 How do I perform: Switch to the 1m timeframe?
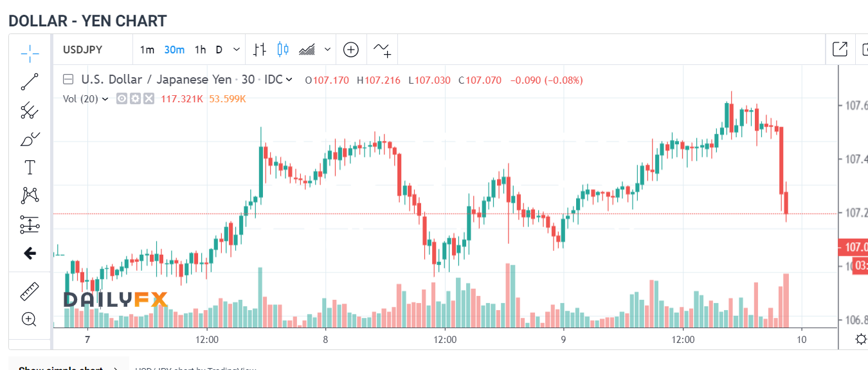(147, 50)
